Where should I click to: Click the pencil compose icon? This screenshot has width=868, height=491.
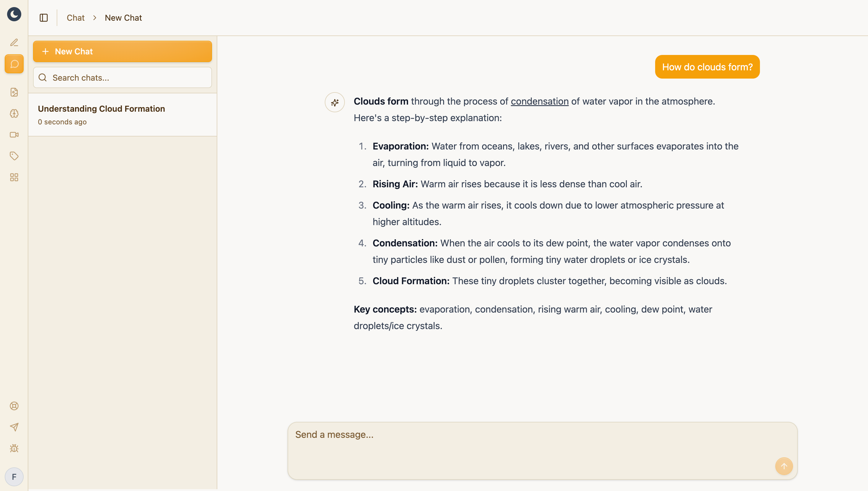pyautogui.click(x=14, y=43)
